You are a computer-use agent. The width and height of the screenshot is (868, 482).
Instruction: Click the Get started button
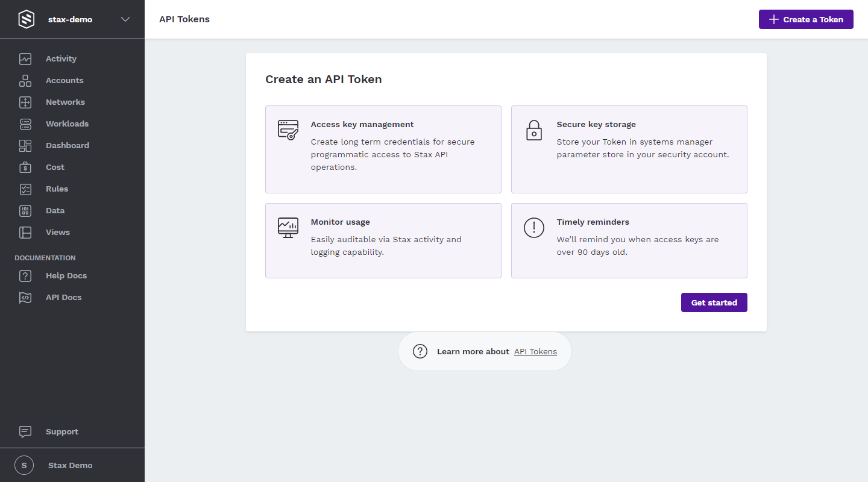pyautogui.click(x=714, y=302)
